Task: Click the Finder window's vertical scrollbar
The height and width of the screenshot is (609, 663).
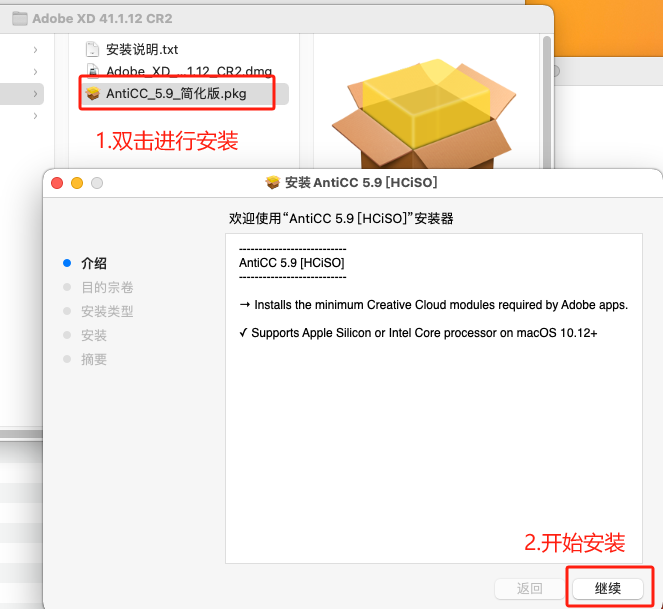Action: click(547, 102)
